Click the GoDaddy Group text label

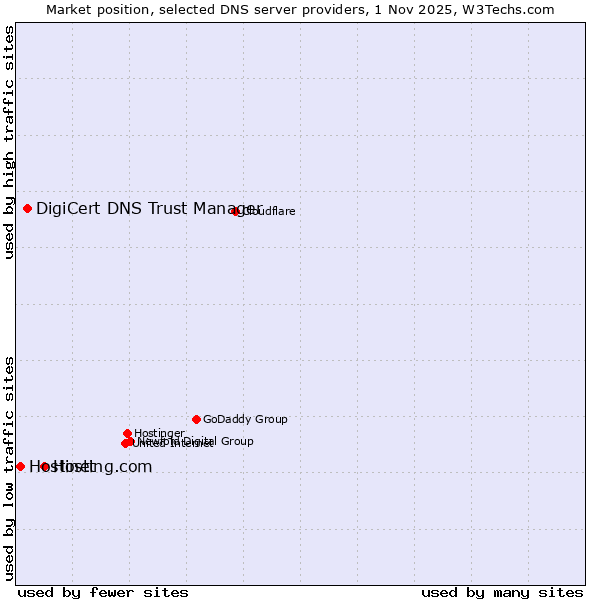pyautogui.click(x=245, y=419)
